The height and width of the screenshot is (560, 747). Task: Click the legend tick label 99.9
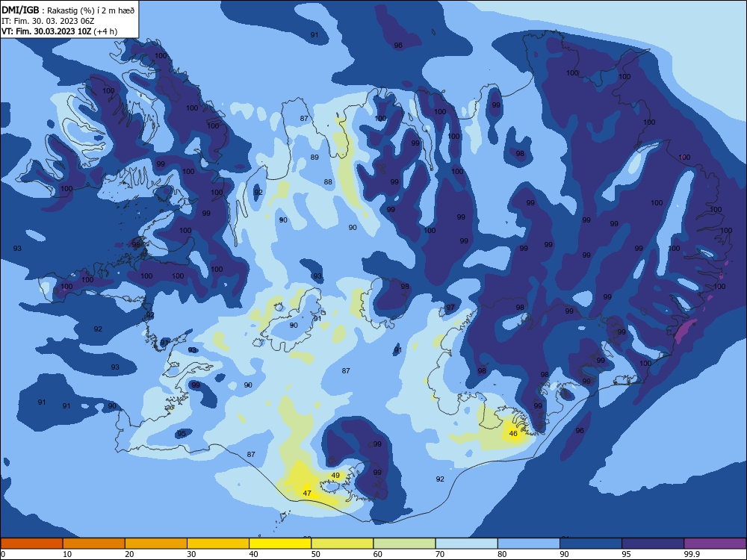coord(692,554)
